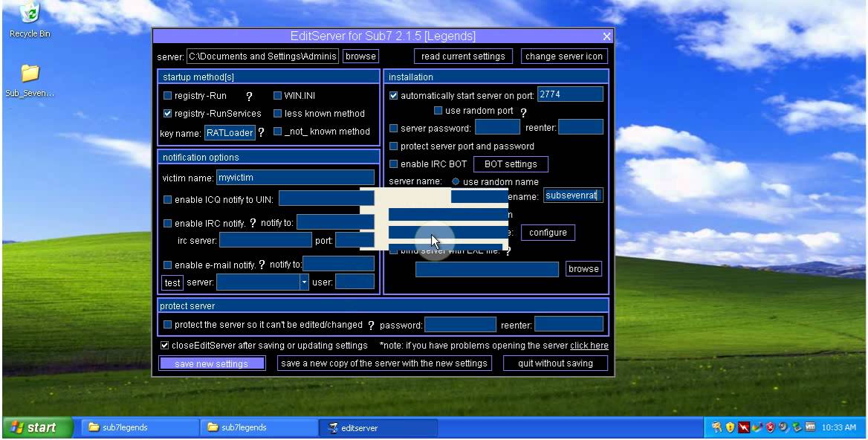Open BOT settings
This screenshot has height=440, width=868.
coord(511,164)
